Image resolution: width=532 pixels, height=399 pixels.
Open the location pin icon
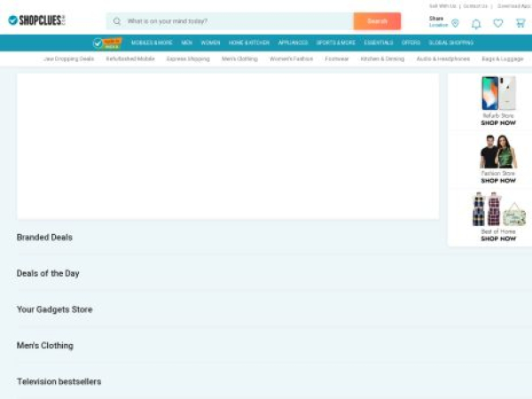point(456,23)
